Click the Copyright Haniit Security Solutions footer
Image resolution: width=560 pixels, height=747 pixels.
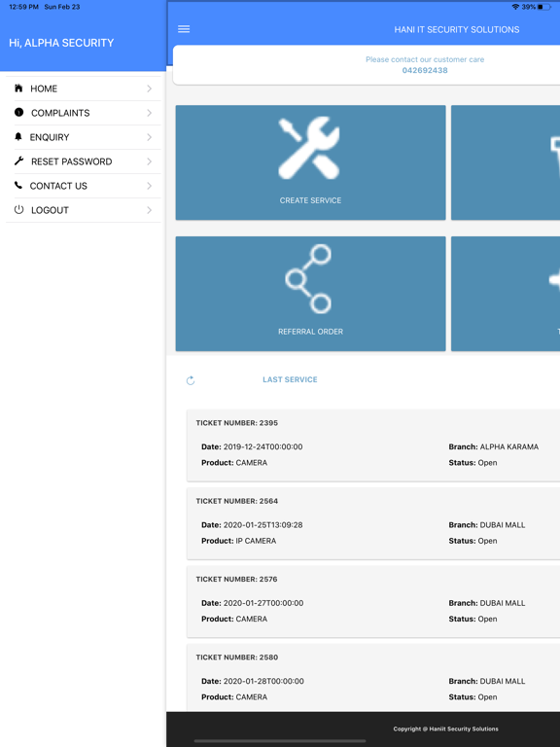coord(445,729)
